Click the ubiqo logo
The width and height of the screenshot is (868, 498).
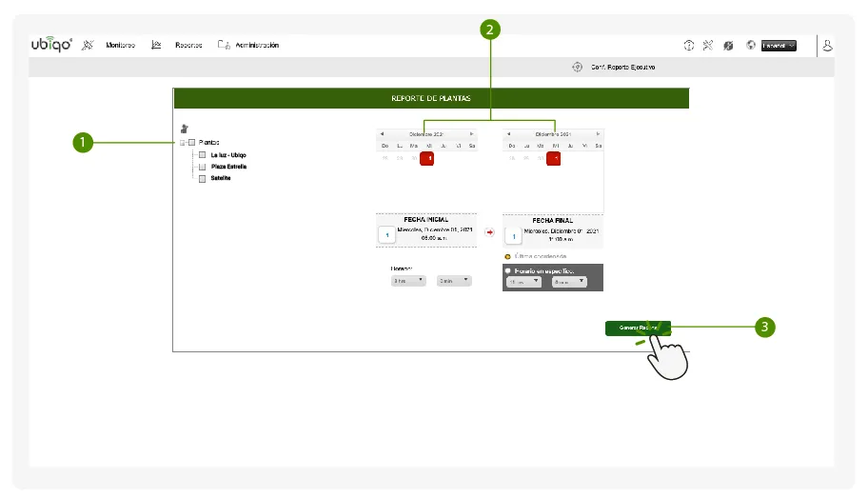tap(51, 44)
